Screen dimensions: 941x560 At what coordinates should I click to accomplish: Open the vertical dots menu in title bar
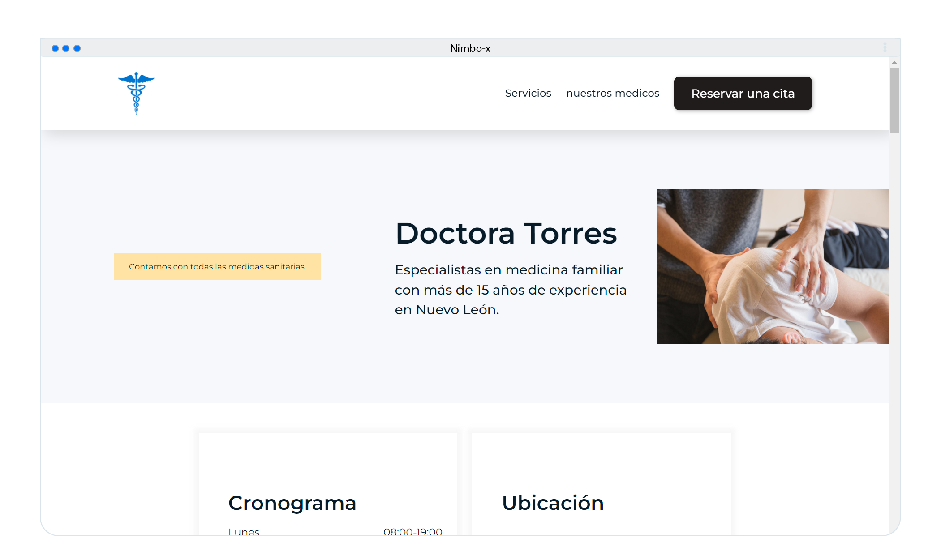click(885, 47)
